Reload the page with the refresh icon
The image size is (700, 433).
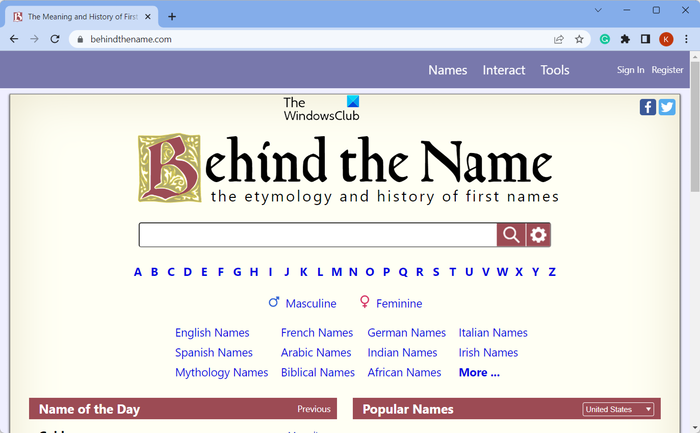point(55,39)
